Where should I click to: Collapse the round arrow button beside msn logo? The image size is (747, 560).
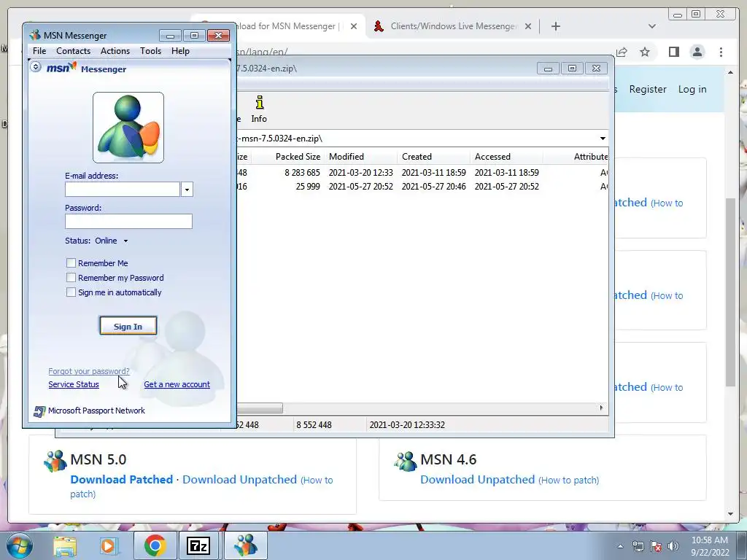[x=36, y=66]
